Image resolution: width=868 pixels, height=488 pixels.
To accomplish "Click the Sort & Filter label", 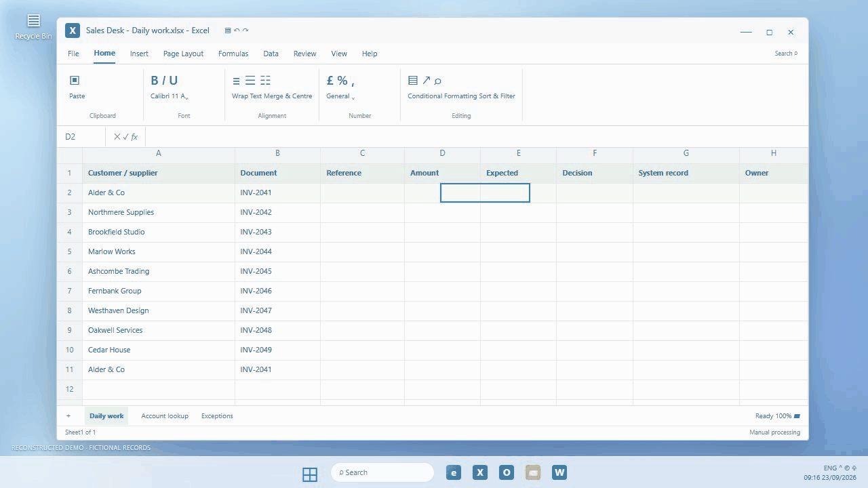I will [x=497, y=96].
